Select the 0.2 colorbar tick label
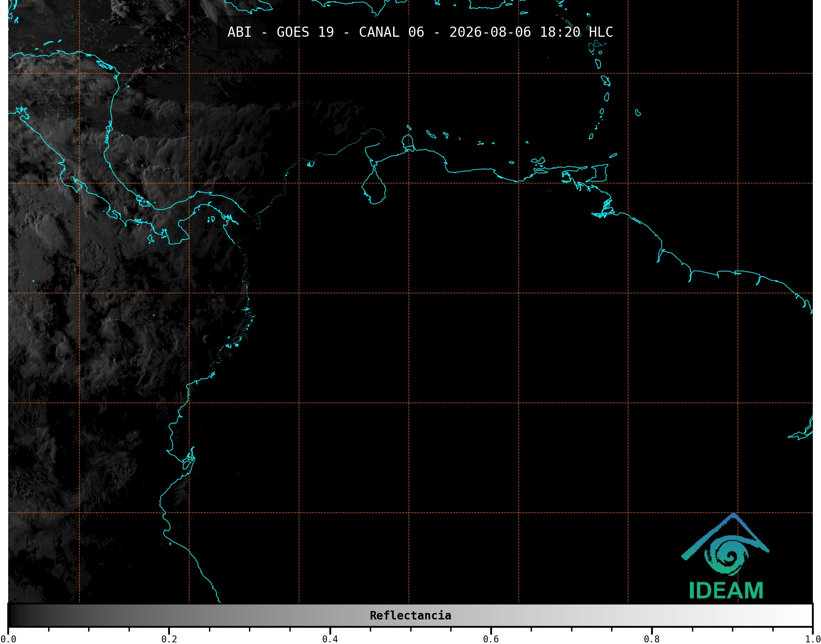 pos(169,639)
